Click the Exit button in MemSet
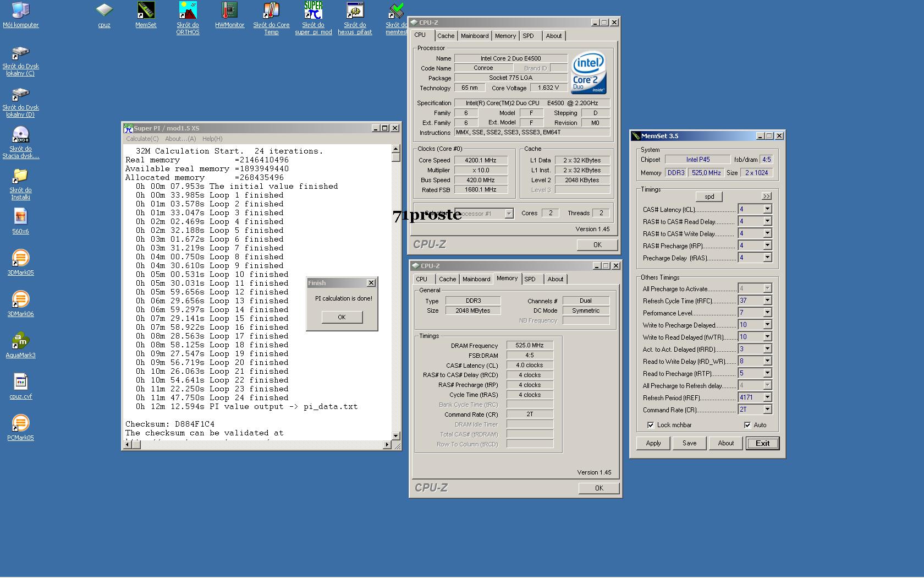Viewport: 924px width, 578px height. 762,443
